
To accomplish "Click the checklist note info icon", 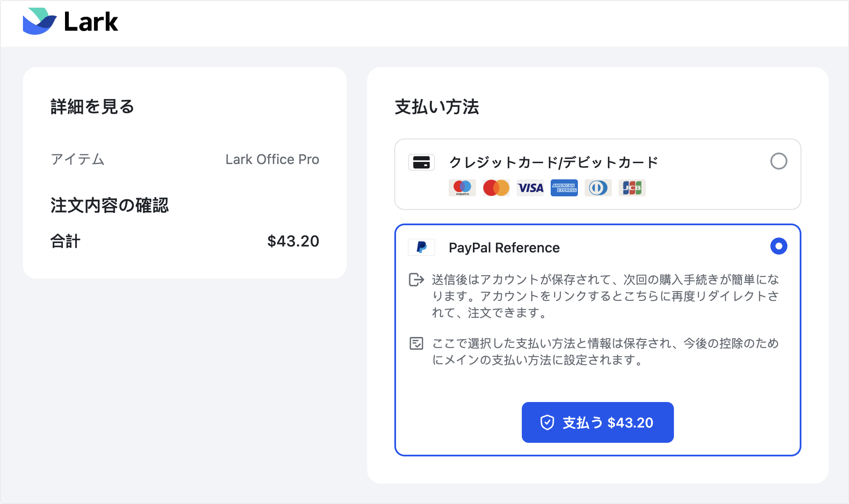I will [416, 343].
